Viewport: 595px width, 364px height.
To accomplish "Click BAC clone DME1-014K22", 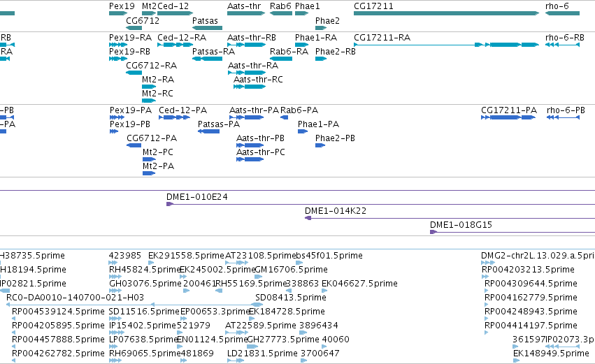I will tap(336, 211).
